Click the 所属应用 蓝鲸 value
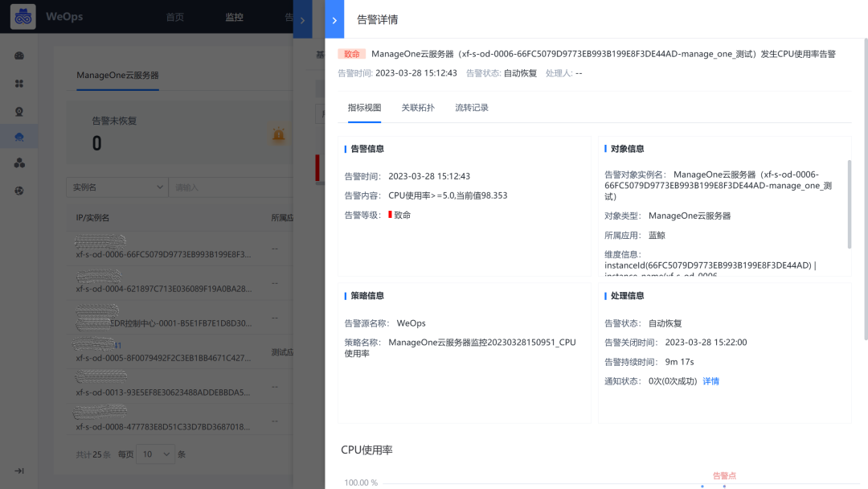 pyautogui.click(x=657, y=236)
